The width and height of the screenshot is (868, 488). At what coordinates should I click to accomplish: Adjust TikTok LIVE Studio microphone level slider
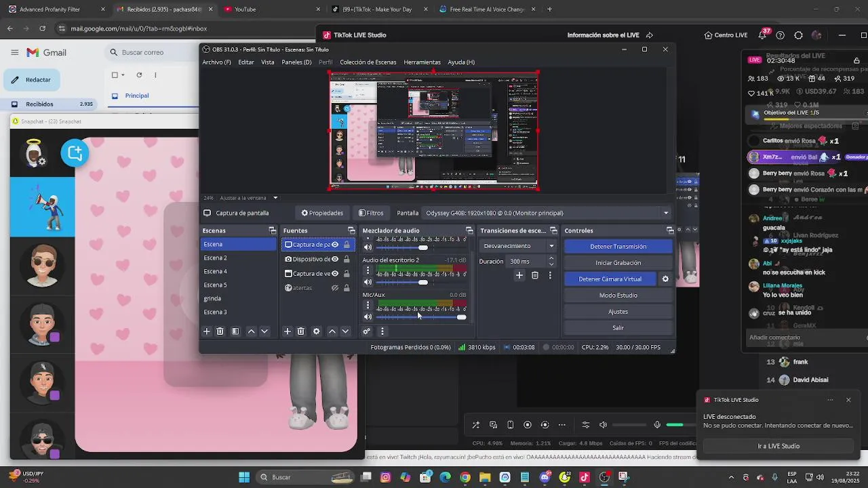(x=681, y=425)
